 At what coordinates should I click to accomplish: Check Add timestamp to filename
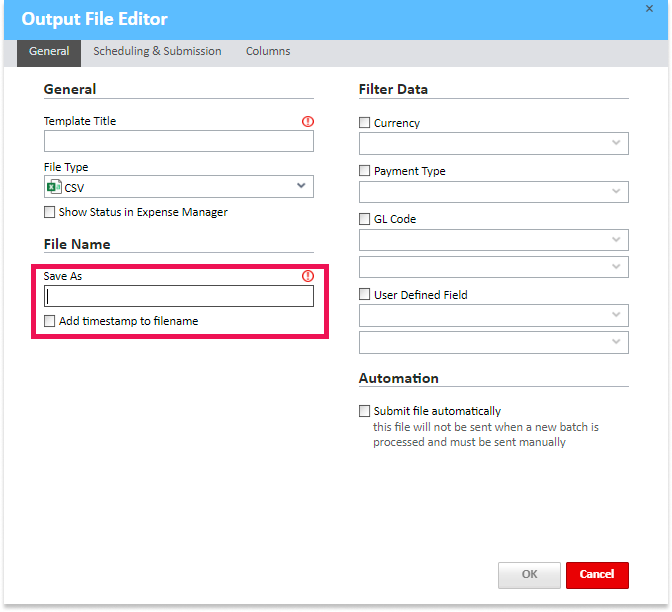50,321
